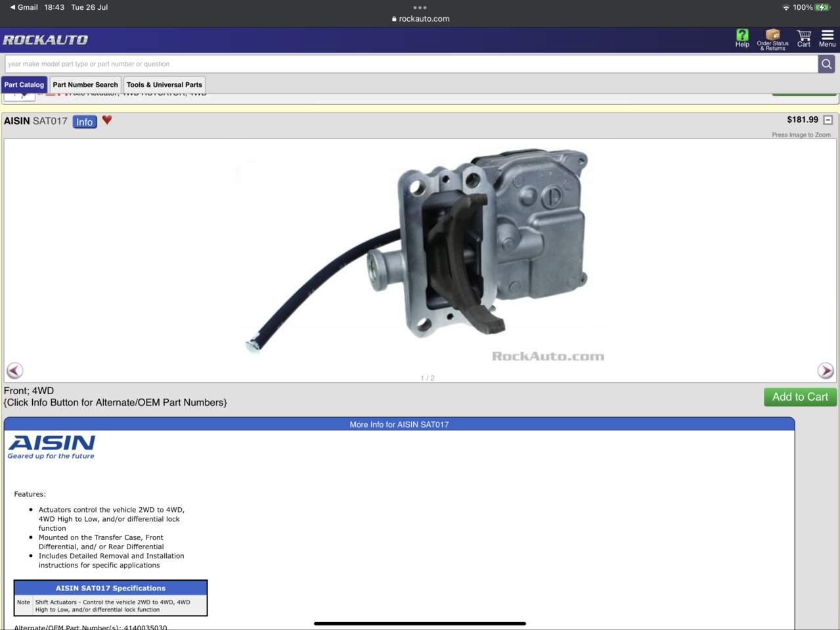Screen dimensions: 840x630
Task: Open the three-dot multitasking menu
Action: click(x=420, y=7)
